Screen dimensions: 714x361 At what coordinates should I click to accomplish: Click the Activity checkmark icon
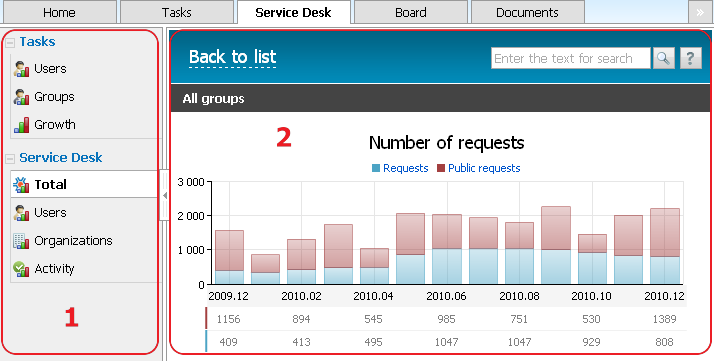(x=21, y=269)
